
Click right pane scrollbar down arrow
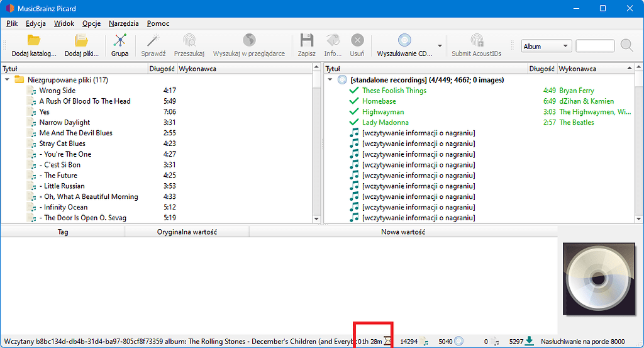639,219
